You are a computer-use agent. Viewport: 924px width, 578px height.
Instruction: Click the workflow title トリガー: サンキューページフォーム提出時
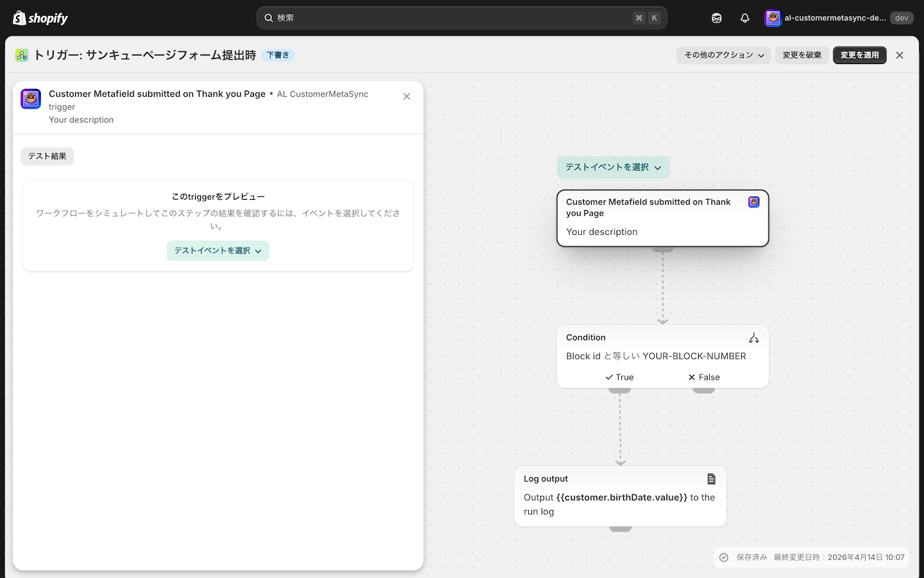click(x=145, y=55)
